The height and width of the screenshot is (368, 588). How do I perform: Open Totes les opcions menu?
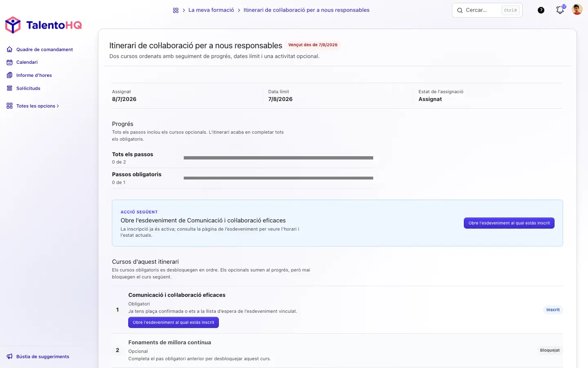pyautogui.click(x=36, y=106)
